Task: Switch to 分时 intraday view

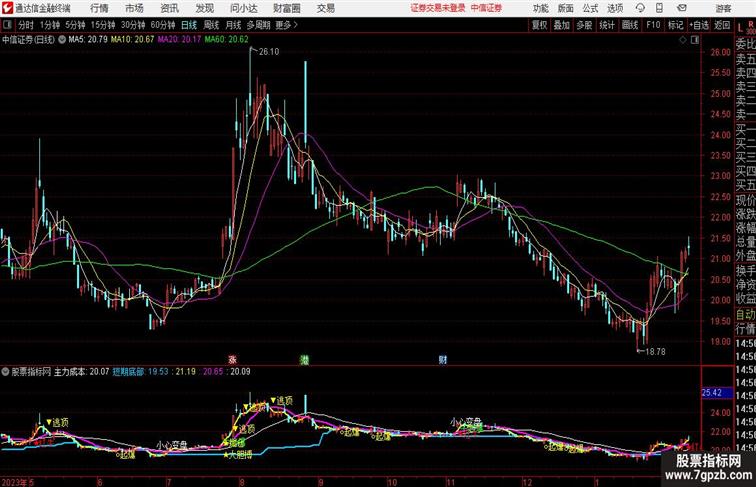Action: (x=26, y=25)
